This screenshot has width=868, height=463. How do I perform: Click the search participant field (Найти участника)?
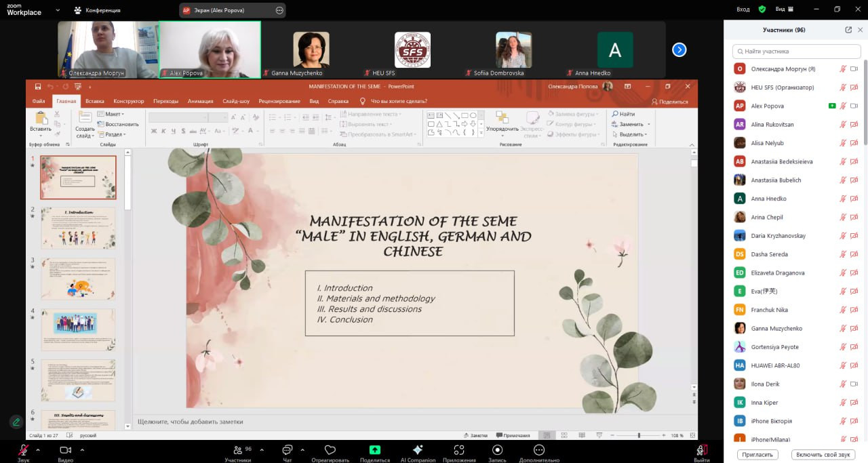click(797, 52)
